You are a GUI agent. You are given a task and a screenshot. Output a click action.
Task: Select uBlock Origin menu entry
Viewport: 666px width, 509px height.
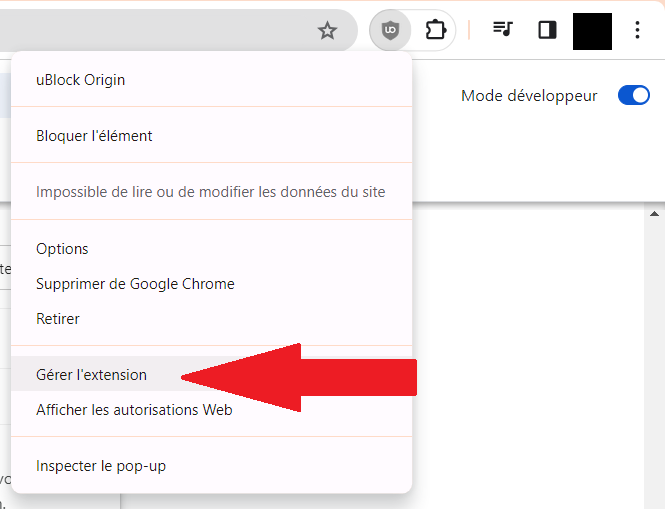(x=212, y=80)
